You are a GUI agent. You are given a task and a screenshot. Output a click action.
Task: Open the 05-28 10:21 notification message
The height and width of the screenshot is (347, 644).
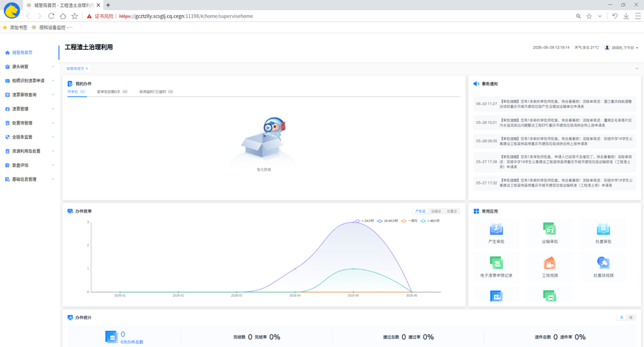(554, 123)
